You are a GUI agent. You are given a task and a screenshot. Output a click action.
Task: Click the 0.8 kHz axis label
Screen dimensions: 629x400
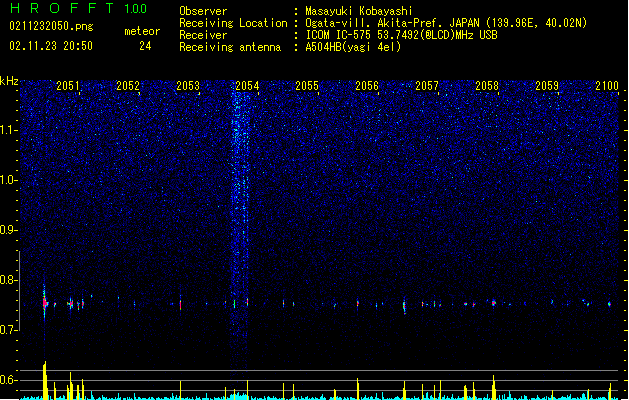[x=9, y=280]
